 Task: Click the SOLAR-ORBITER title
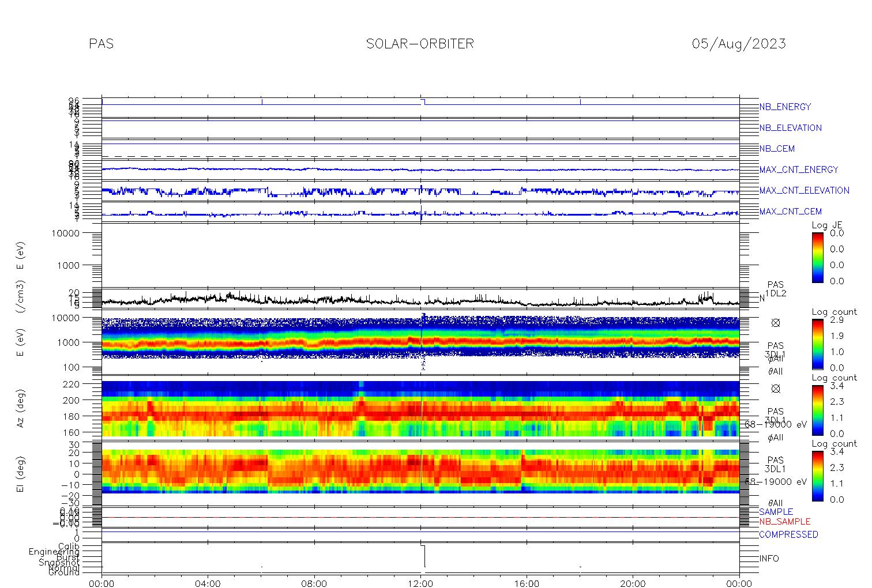420,44
